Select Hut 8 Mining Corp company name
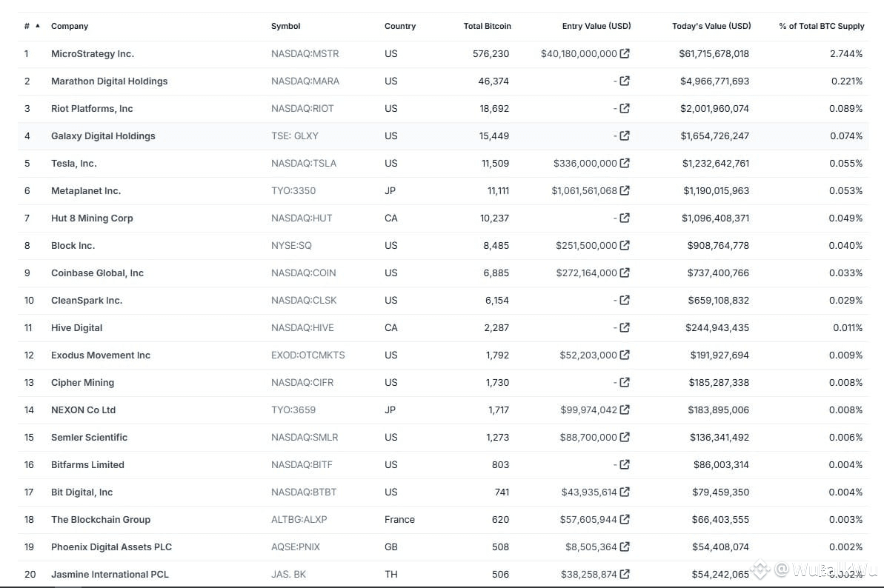Image resolution: width=884 pixels, height=588 pixels. click(x=92, y=218)
